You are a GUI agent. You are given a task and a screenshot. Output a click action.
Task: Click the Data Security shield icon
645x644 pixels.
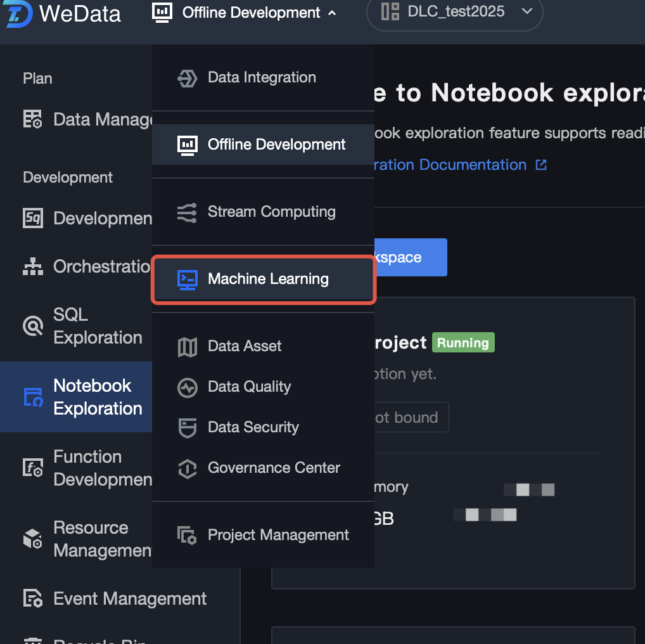click(188, 428)
